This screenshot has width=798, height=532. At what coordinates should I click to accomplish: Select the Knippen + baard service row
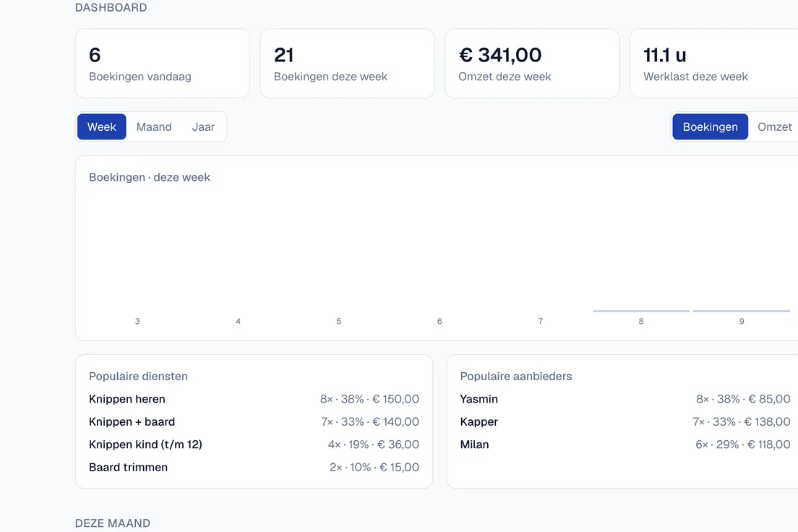coord(254,422)
